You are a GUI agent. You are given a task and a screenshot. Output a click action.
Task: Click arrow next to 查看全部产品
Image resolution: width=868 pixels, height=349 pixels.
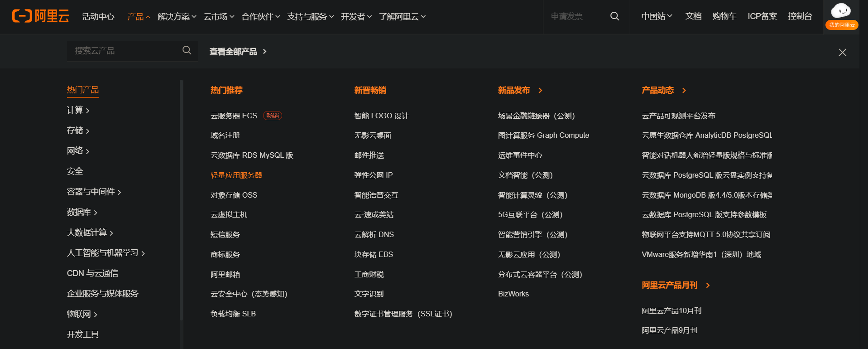(265, 52)
